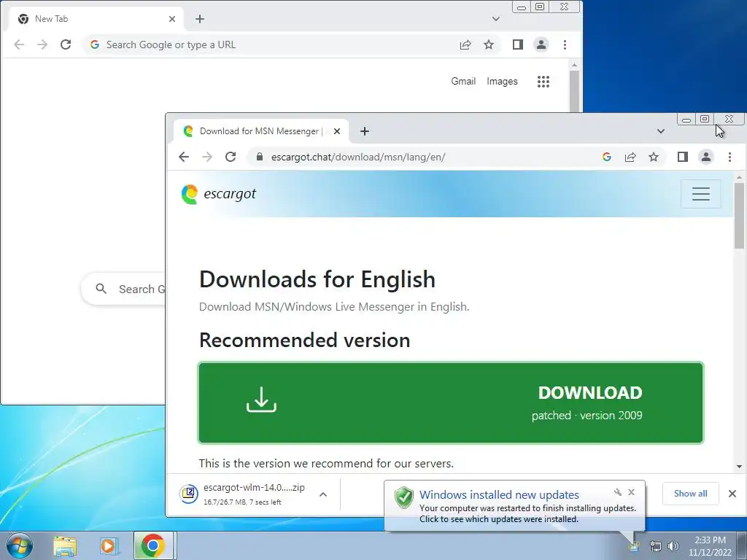
Task: Close the downloads bar
Action: [x=732, y=494]
